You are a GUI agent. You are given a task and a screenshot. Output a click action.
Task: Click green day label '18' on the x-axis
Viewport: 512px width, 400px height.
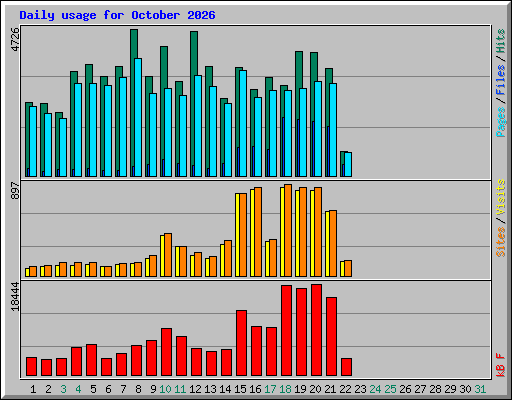[x=285, y=389]
